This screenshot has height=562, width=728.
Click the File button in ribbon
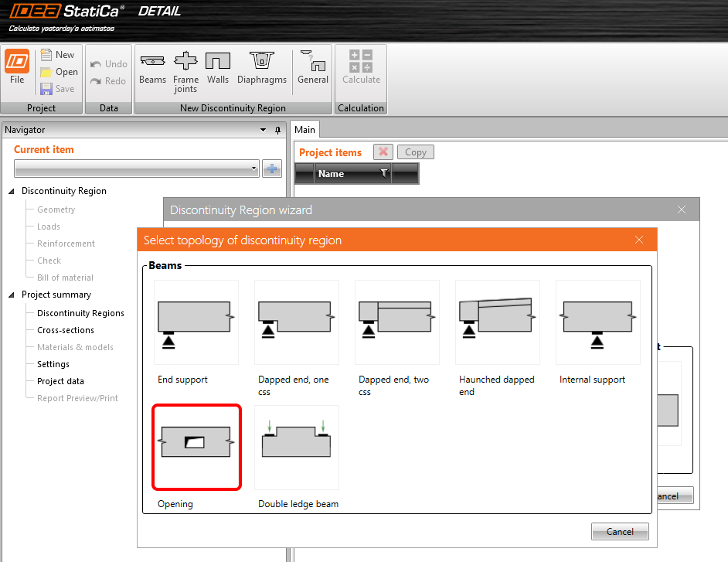coord(17,67)
